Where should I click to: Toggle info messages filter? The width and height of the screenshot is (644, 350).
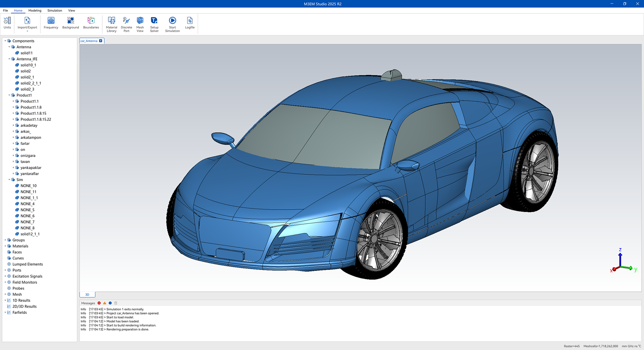tap(110, 303)
